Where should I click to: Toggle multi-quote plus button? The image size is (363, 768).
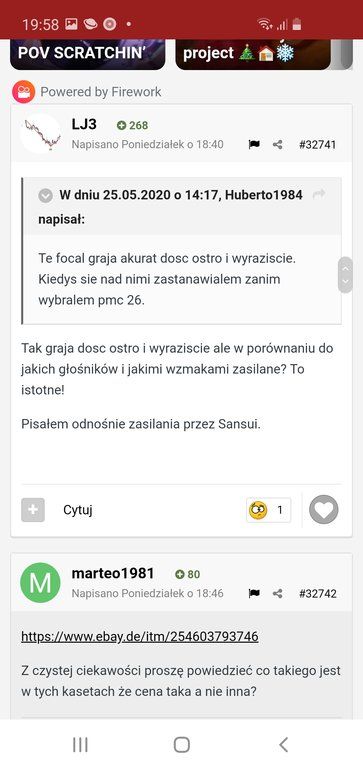[x=33, y=510]
